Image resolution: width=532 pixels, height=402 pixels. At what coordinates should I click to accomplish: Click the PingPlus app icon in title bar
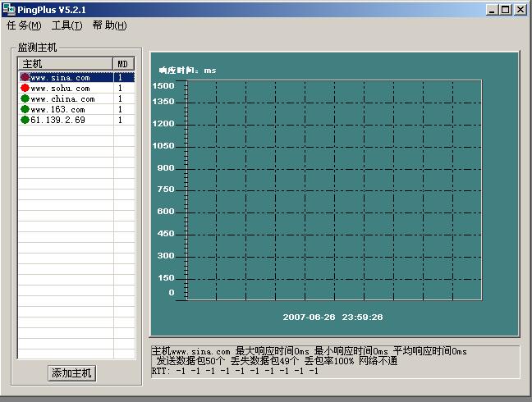[9, 10]
